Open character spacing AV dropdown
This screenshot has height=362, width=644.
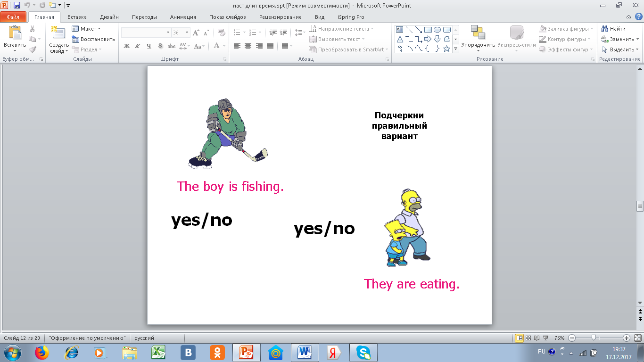(185, 46)
